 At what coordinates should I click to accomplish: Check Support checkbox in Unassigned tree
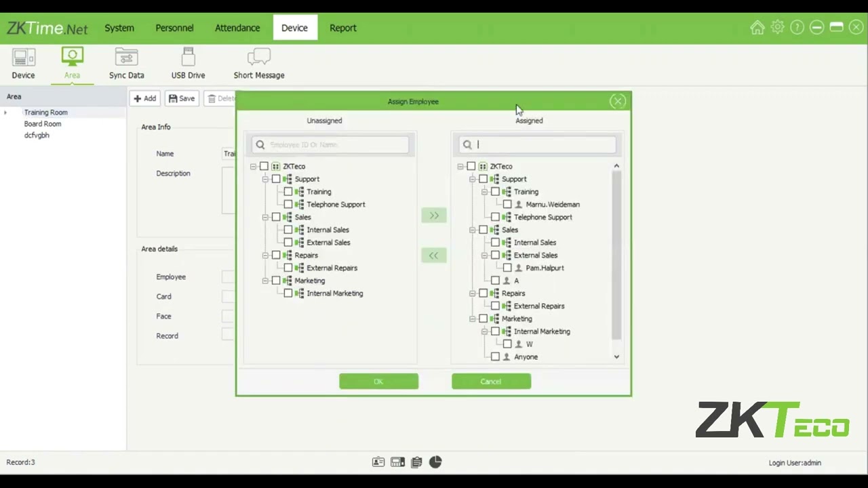pyautogui.click(x=276, y=179)
